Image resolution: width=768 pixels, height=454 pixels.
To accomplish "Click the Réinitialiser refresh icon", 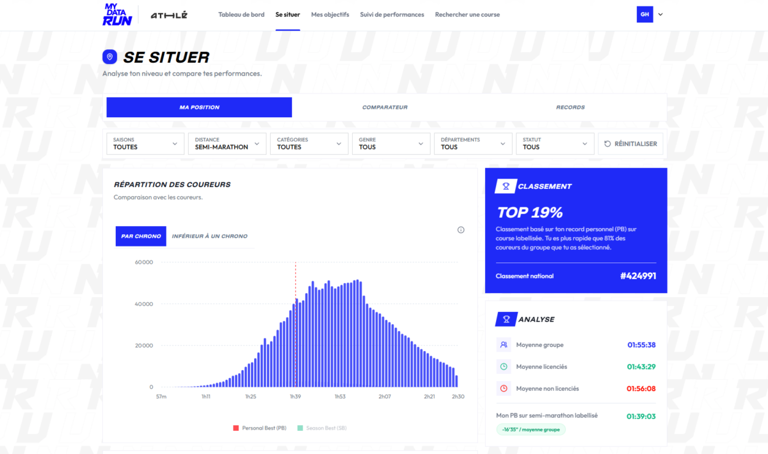I will (x=607, y=144).
